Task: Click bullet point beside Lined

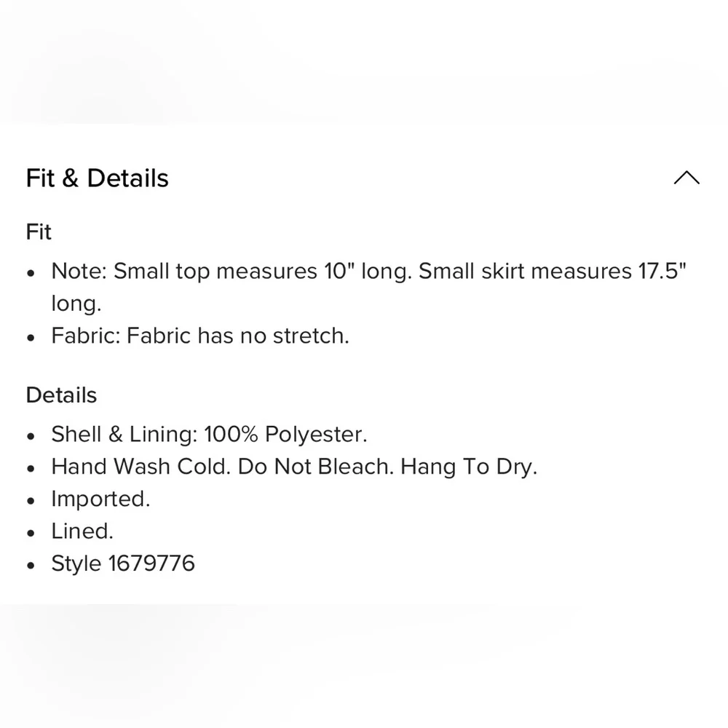Action: (x=31, y=533)
